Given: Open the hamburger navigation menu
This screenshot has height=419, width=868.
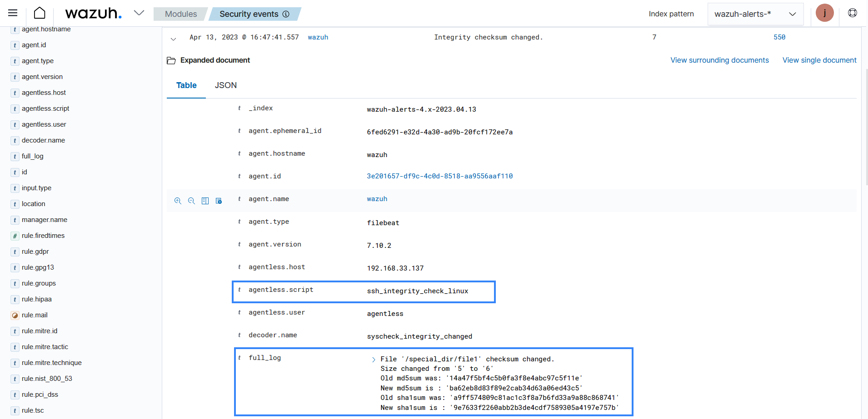Looking at the screenshot, I should point(13,13).
